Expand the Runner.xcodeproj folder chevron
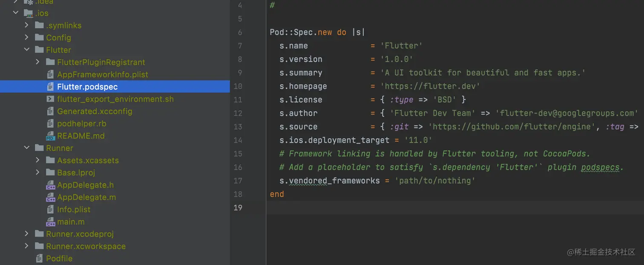The image size is (644, 265). pos(26,234)
